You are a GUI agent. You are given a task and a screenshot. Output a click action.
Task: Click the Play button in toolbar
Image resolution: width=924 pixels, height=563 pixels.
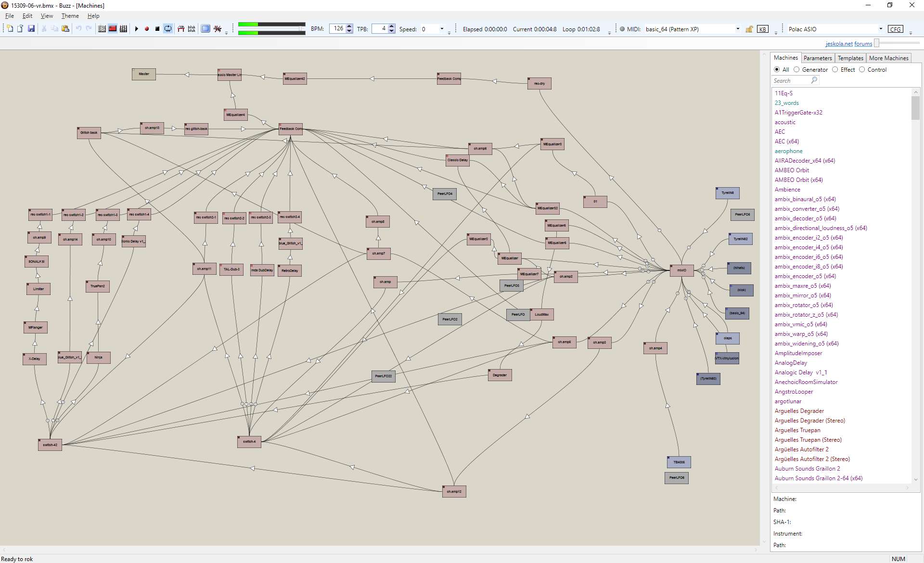[137, 29]
